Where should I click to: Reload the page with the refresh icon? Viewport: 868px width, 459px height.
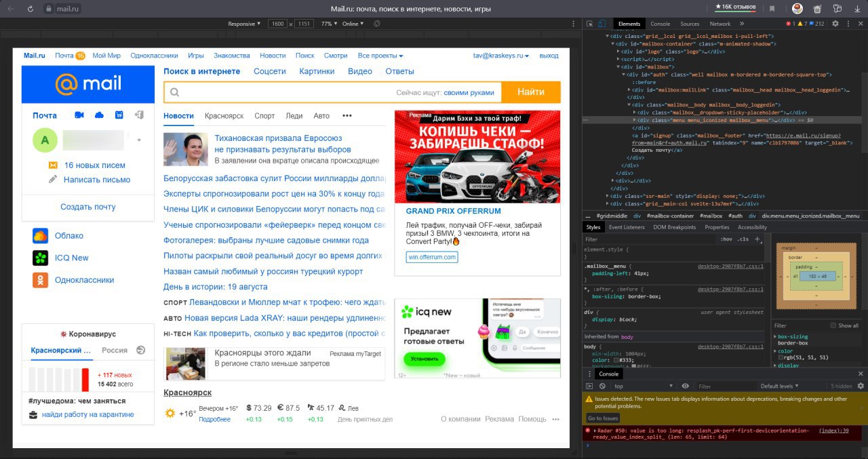point(31,9)
